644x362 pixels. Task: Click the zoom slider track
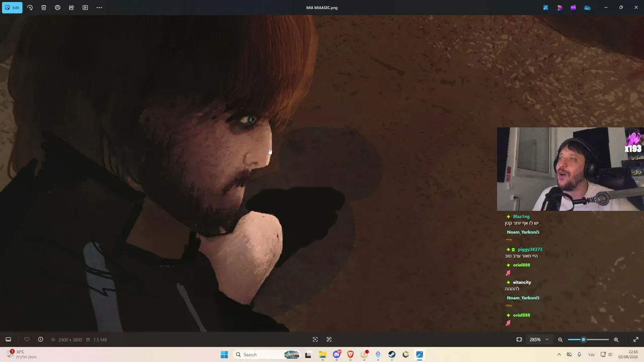point(588,339)
